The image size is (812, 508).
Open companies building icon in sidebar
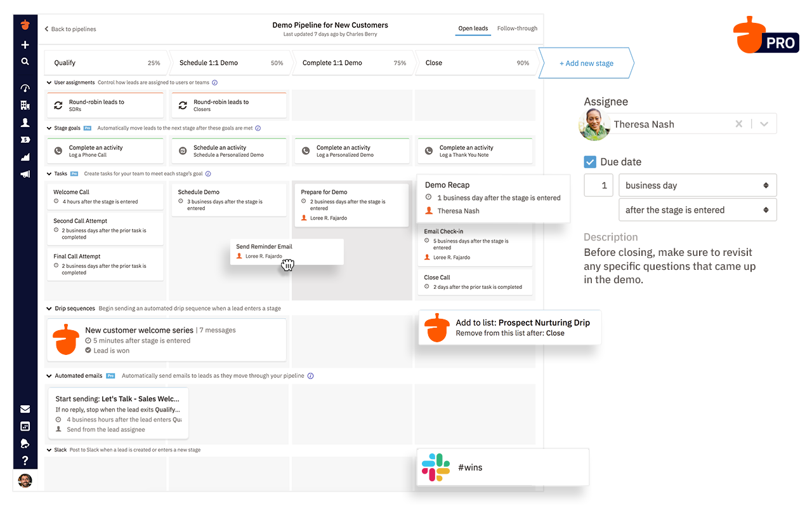coord(25,105)
